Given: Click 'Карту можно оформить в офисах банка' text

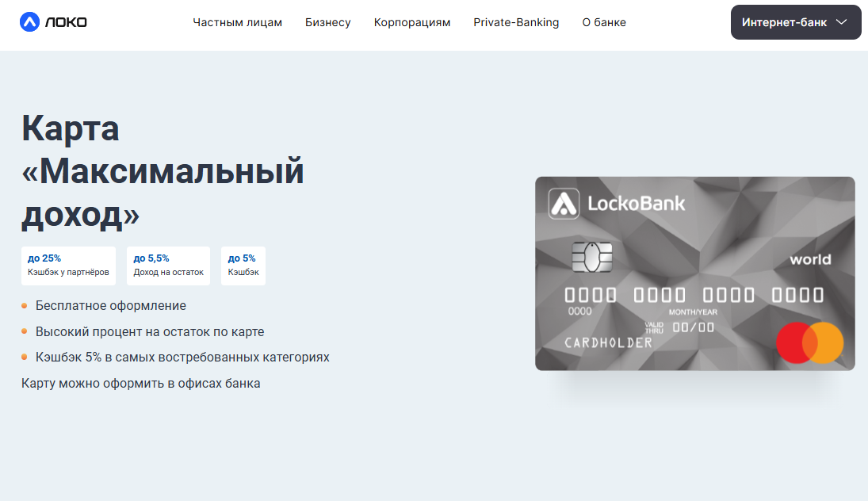Looking at the screenshot, I should 140,383.
